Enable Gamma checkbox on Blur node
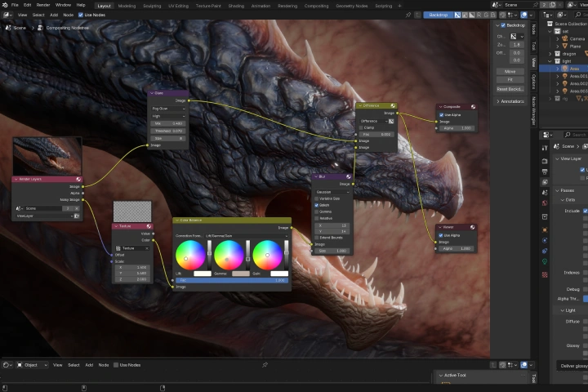Screen dimensions: 588x392 (317, 212)
